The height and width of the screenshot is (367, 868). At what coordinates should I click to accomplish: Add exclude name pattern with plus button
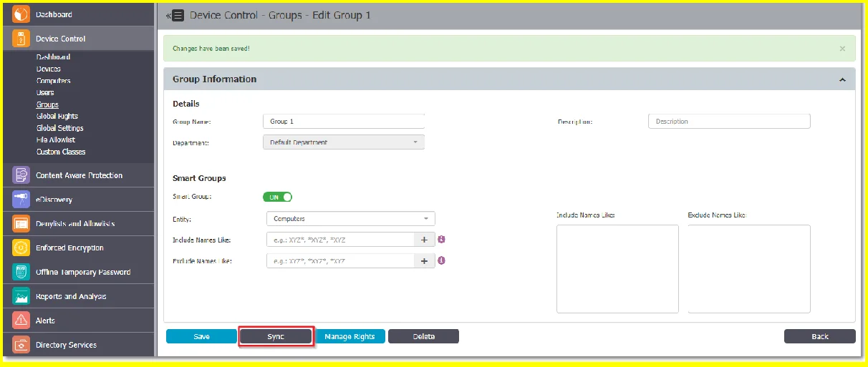pos(425,261)
